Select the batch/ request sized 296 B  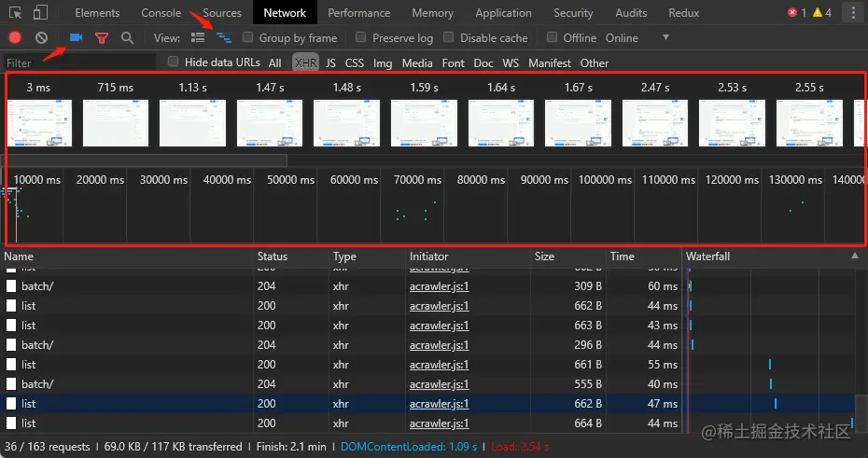click(427, 344)
